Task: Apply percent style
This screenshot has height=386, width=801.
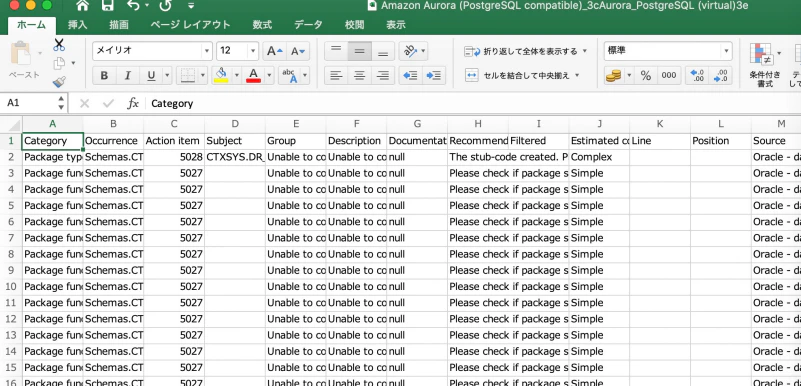Action: [x=646, y=76]
